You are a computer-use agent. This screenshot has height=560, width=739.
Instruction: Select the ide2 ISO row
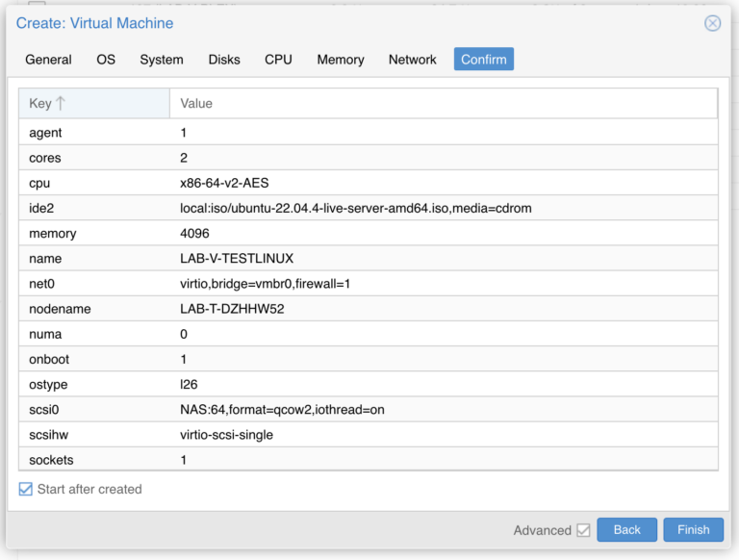pos(369,208)
